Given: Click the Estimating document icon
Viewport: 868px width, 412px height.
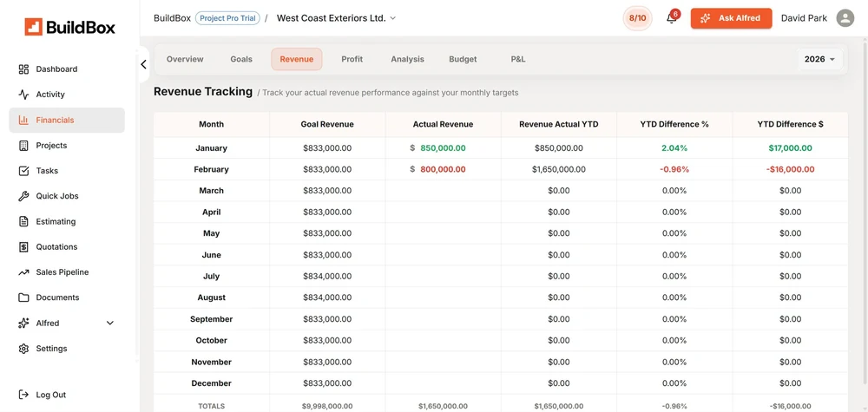Looking at the screenshot, I should point(23,222).
